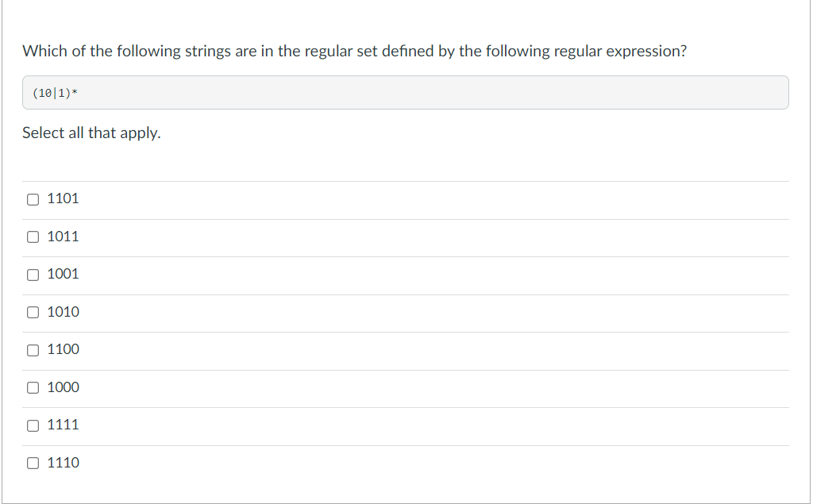Select the answer option labeled 1001
Image resolution: width=813 pixels, height=504 pixels.
tap(63, 275)
